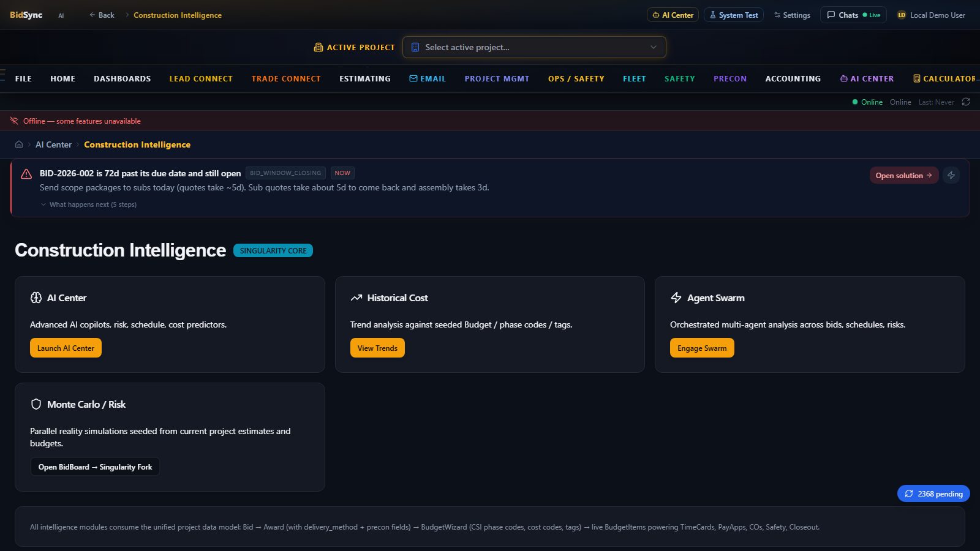Click the shield icon on Monte Carlo card
The image size is (980, 551).
36,404
